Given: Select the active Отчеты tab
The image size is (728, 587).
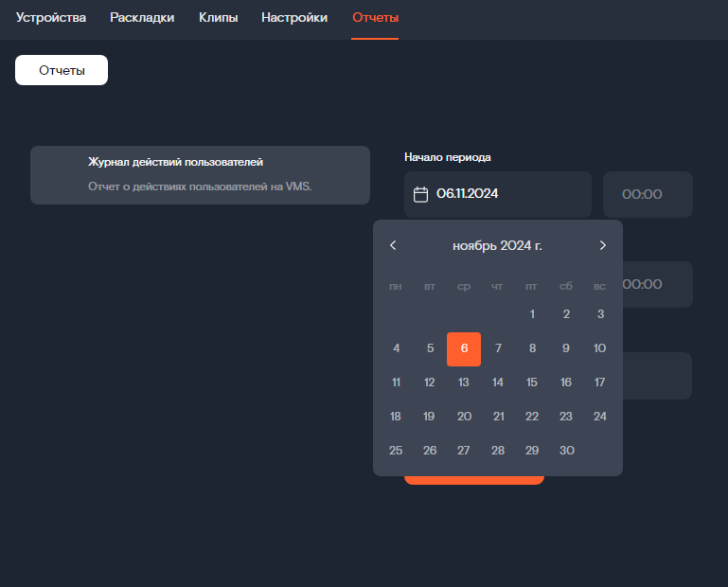Looking at the screenshot, I should [375, 18].
